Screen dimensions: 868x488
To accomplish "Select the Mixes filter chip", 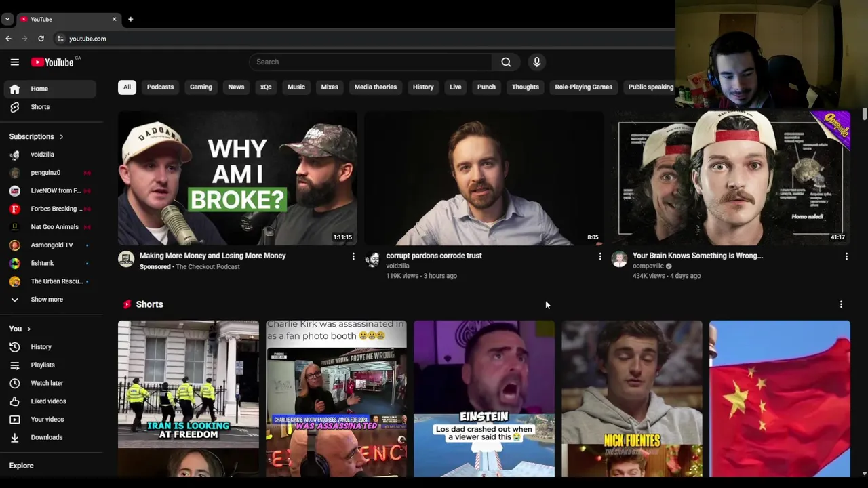I will tap(330, 87).
